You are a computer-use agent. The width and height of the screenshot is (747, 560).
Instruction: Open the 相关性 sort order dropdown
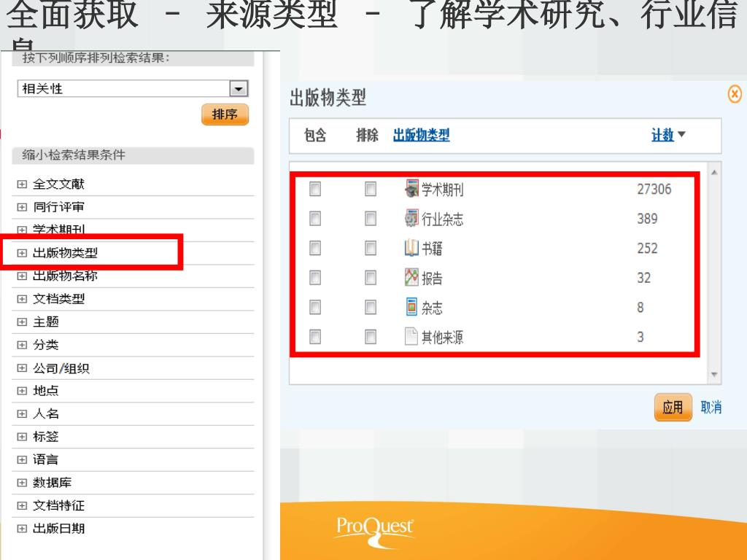239,88
